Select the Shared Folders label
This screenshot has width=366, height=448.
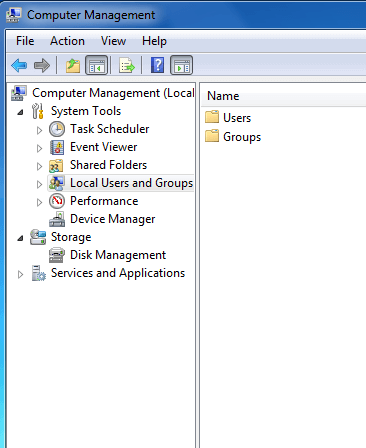(108, 165)
